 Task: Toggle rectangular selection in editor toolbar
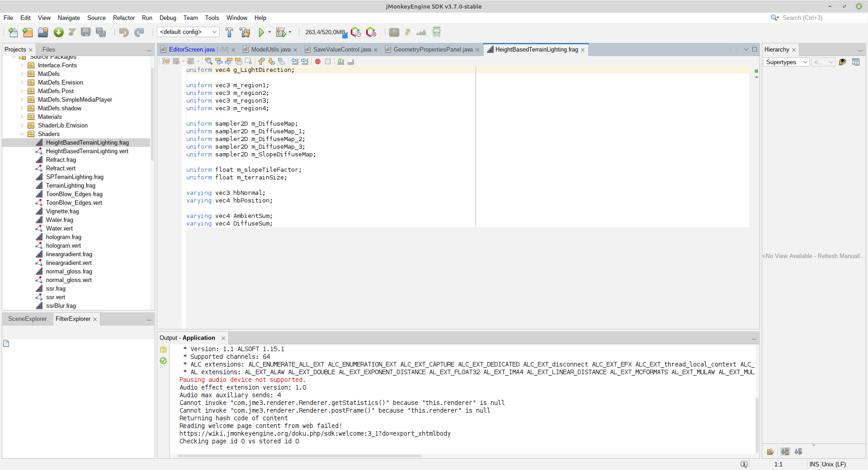(248, 61)
